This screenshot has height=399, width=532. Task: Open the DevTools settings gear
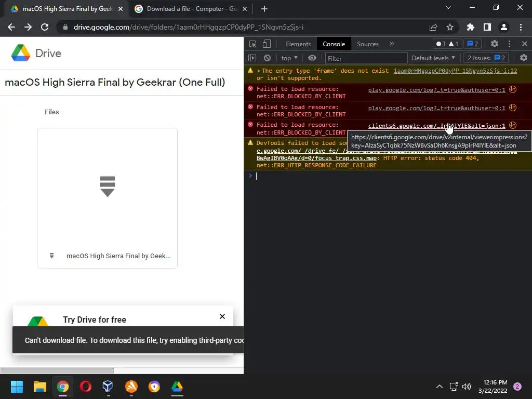[x=495, y=44]
